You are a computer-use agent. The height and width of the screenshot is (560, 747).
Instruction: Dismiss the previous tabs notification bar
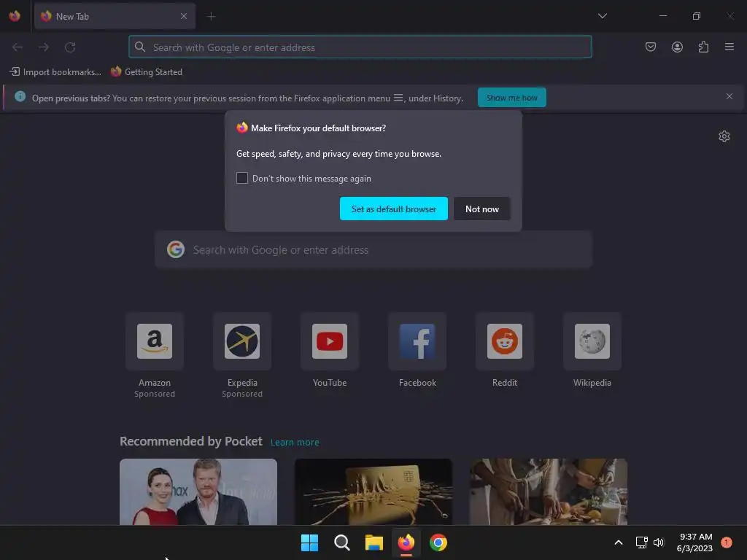(x=729, y=97)
